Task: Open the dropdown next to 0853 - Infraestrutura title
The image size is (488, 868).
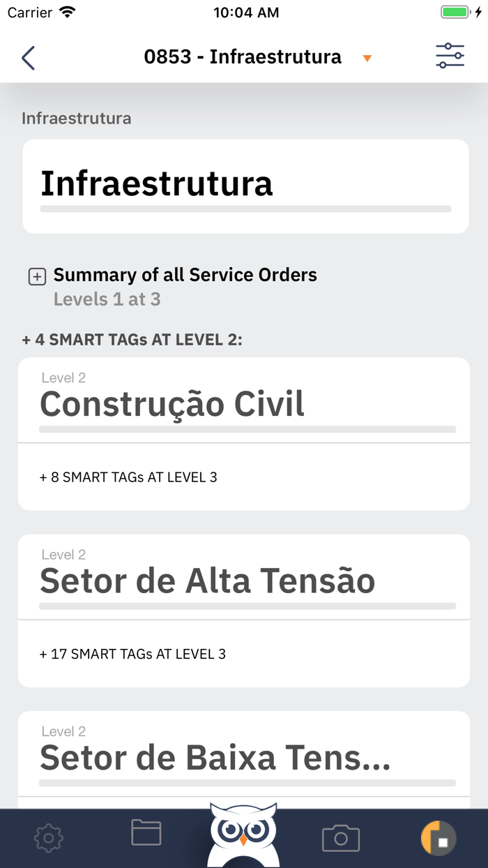Action: [x=367, y=59]
